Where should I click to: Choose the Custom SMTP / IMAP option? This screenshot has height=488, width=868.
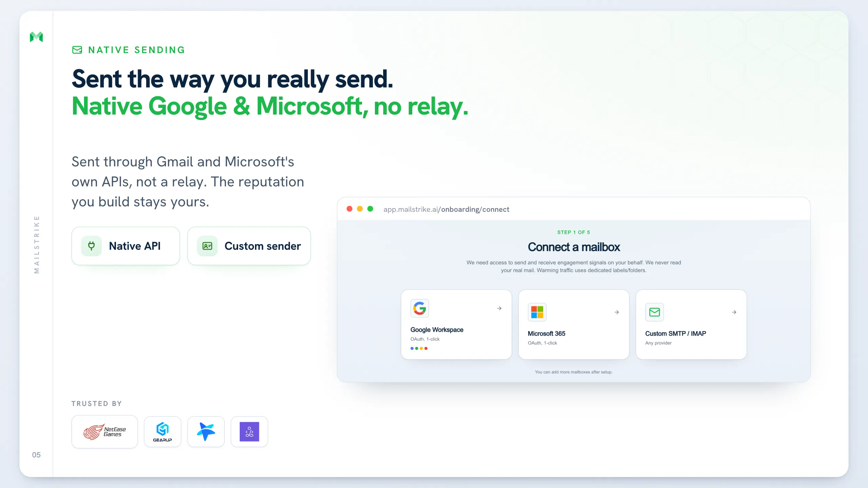point(691,324)
